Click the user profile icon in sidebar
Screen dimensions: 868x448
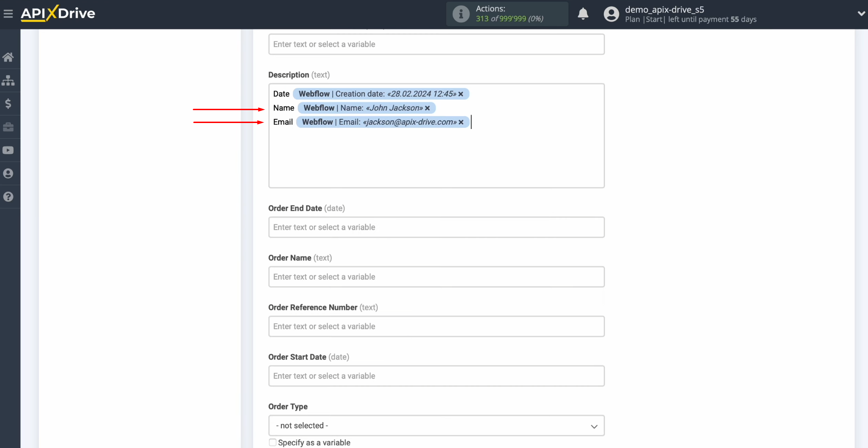pos(9,173)
